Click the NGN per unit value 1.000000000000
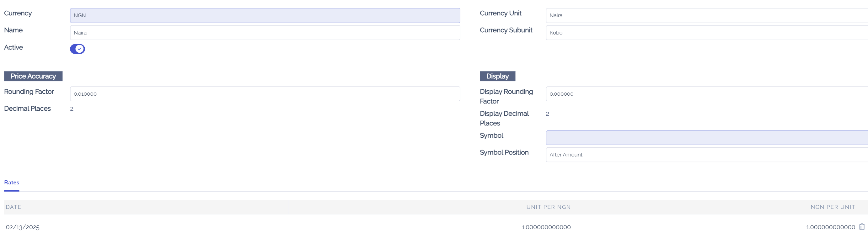 [830, 227]
